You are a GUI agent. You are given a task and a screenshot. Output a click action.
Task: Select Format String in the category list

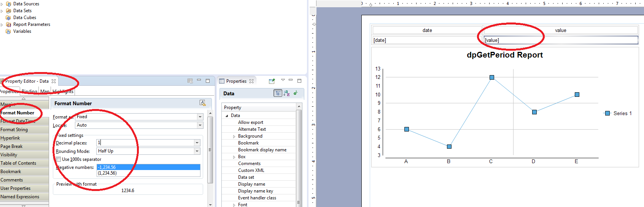14,130
